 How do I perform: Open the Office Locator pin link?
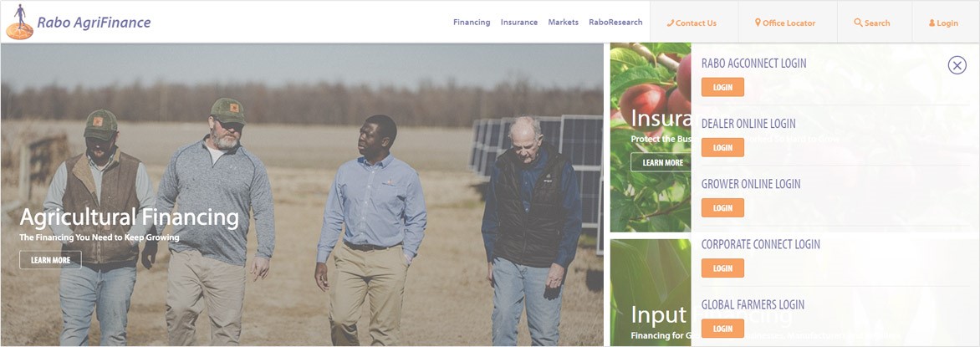[786, 23]
